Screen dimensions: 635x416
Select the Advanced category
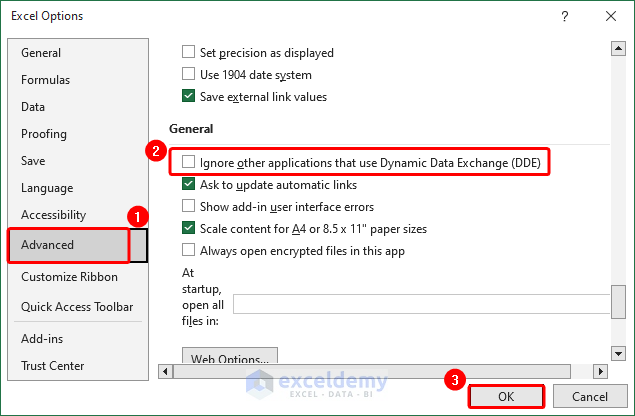pyautogui.click(x=78, y=245)
